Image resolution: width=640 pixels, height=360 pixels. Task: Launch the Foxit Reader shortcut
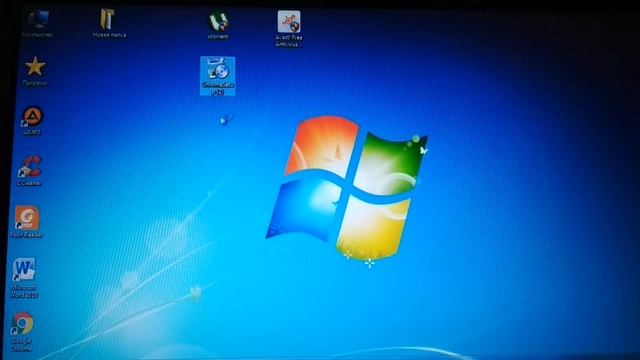tap(27, 222)
